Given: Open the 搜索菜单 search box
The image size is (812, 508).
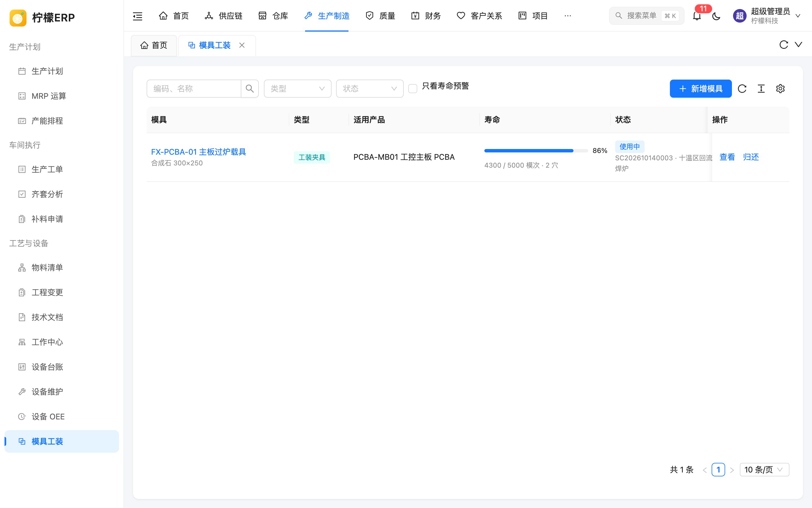Looking at the screenshot, I should pyautogui.click(x=646, y=16).
